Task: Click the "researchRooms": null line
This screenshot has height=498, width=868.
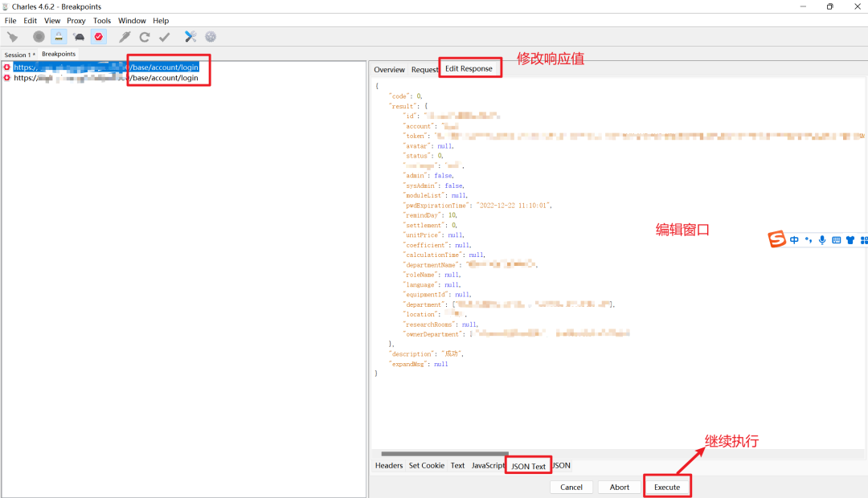Action: tap(440, 325)
